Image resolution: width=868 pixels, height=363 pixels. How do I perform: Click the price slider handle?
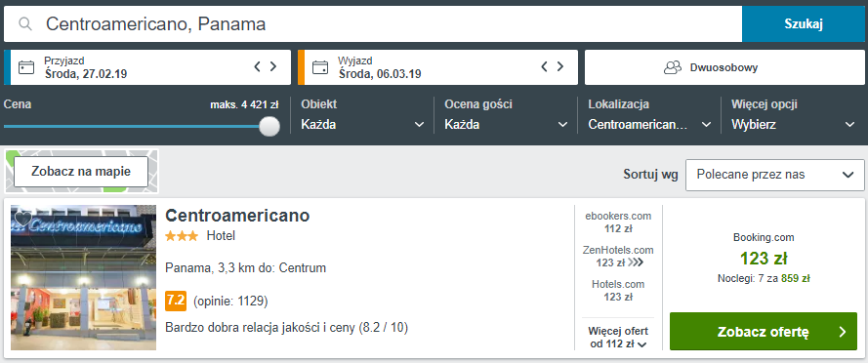(269, 126)
